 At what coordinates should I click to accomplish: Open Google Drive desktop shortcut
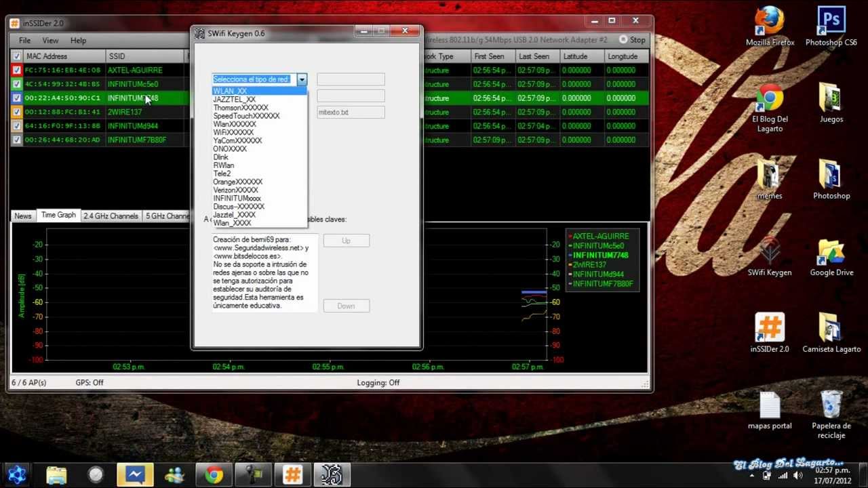pyautogui.click(x=831, y=256)
